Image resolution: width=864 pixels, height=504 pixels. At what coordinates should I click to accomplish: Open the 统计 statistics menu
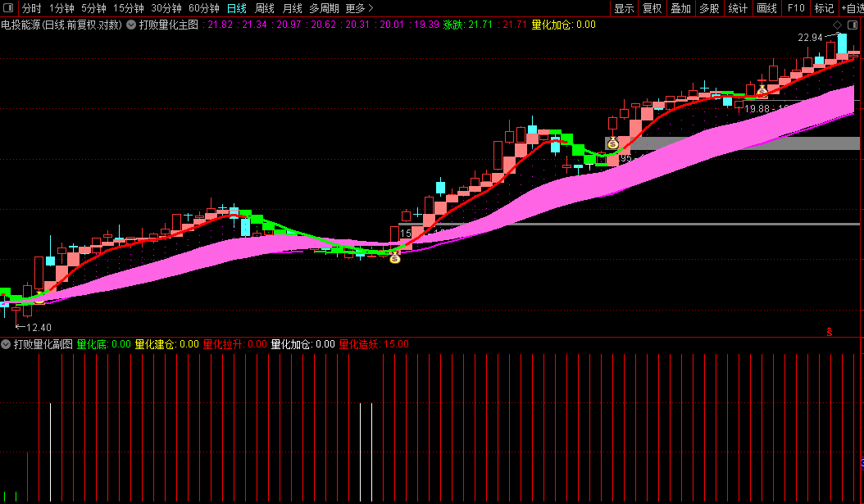pyautogui.click(x=739, y=8)
